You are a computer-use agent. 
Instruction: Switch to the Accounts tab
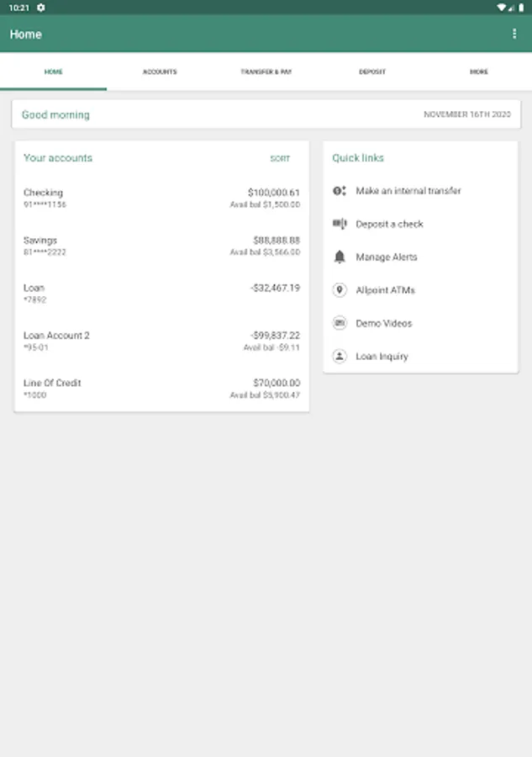[x=160, y=71]
